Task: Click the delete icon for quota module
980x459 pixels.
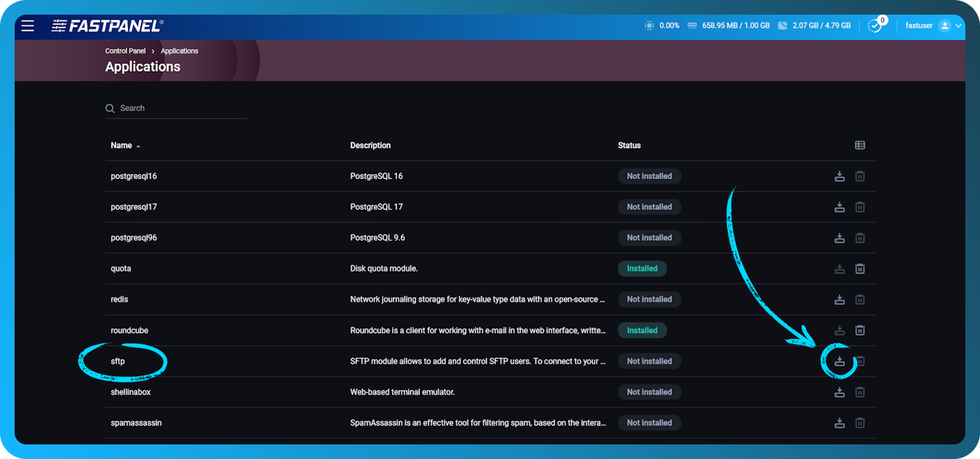Action: coord(860,268)
